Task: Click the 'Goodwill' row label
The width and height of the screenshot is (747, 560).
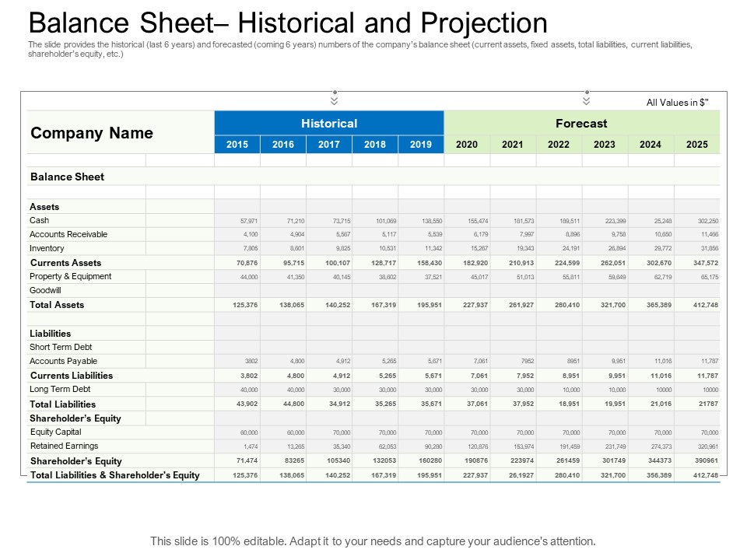Action: (45, 290)
